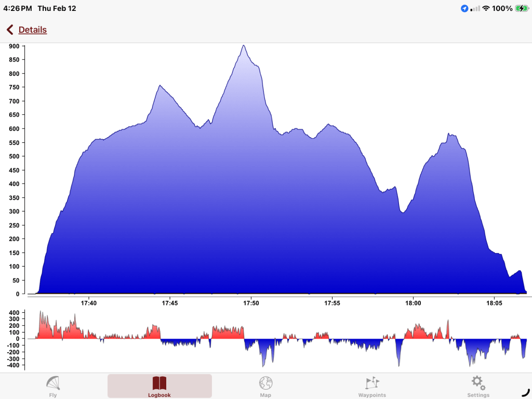
Task: Switch to the Waypoints flags icon
Action: click(372, 383)
